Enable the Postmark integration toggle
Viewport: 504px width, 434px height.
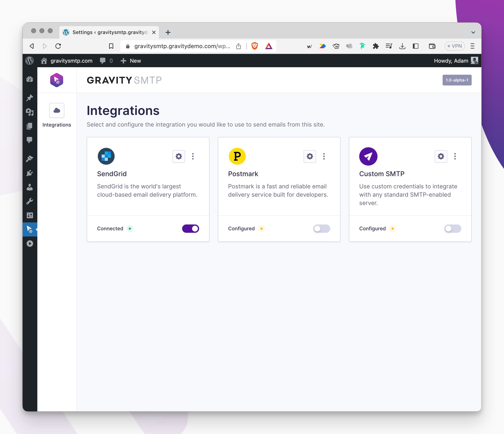(321, 228)
